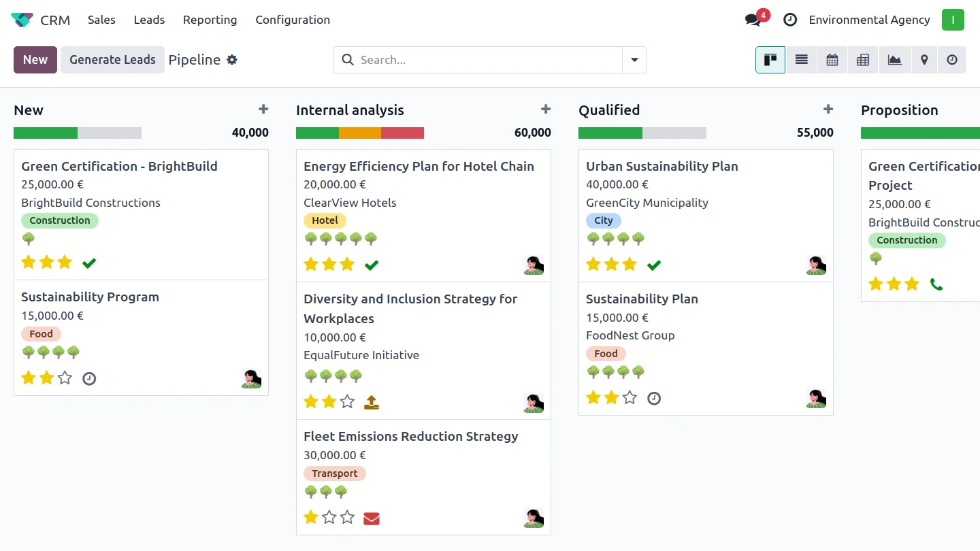Image resolution: width=980 pixels, height=551 pixels.
Task: Open the calendar view
Action: pos(832,60)
